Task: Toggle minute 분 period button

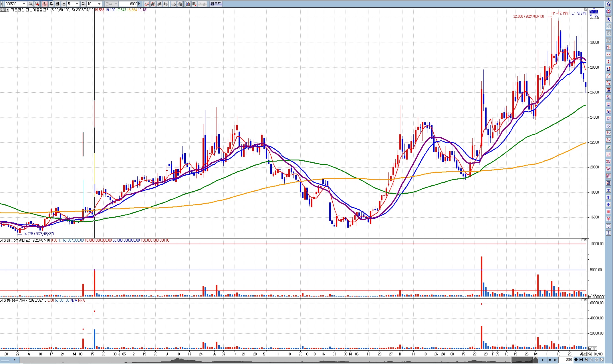Action: tap(64, 4)
